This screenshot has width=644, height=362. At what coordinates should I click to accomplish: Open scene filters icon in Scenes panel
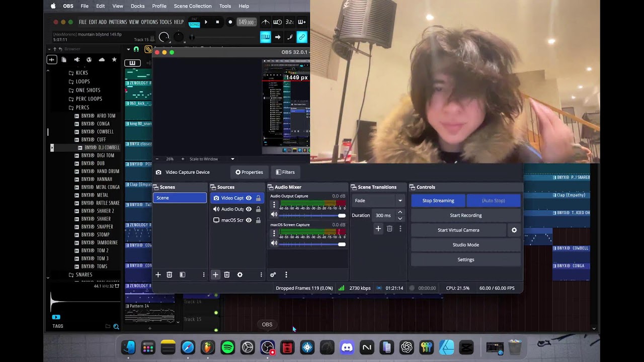(183, 275)
